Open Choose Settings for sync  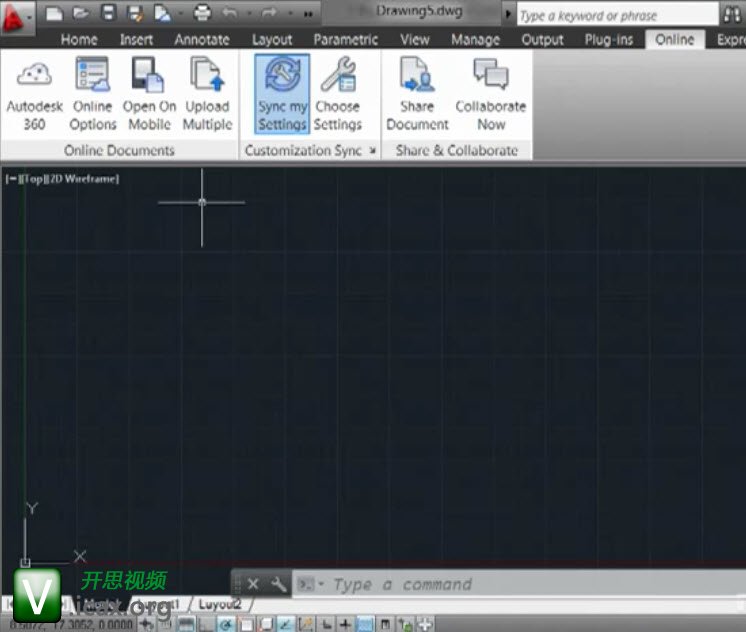click(338, 94)
